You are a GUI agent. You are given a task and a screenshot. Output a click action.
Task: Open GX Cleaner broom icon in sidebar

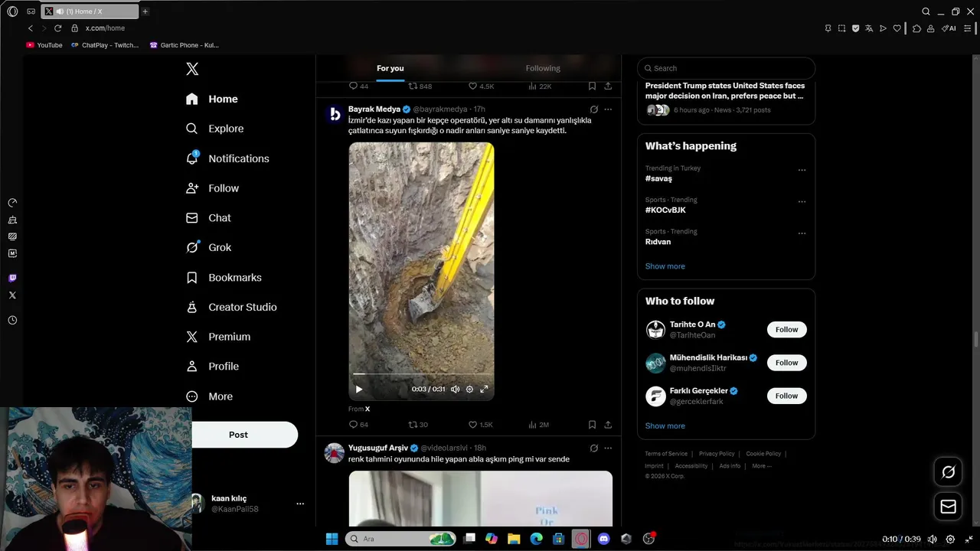(12, 220)
